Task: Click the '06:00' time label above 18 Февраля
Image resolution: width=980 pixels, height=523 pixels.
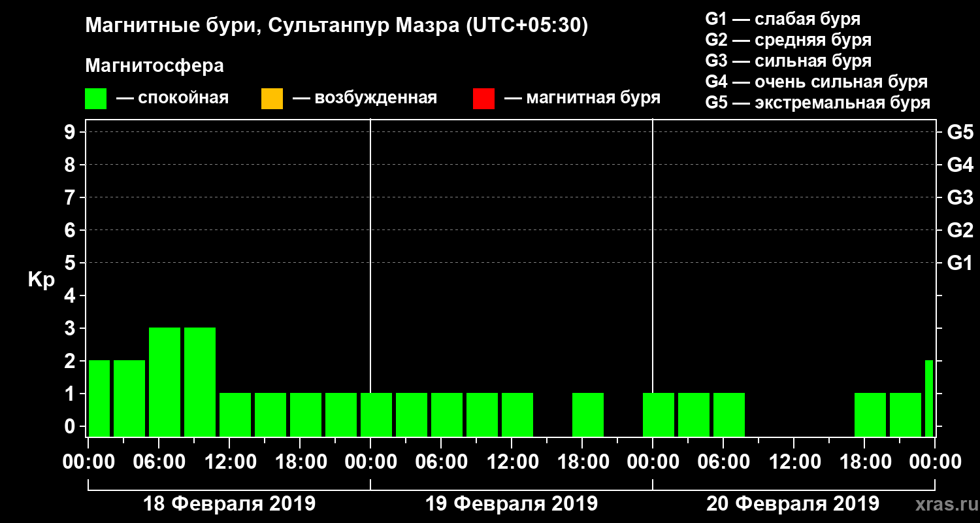Action: pos(159,462)
